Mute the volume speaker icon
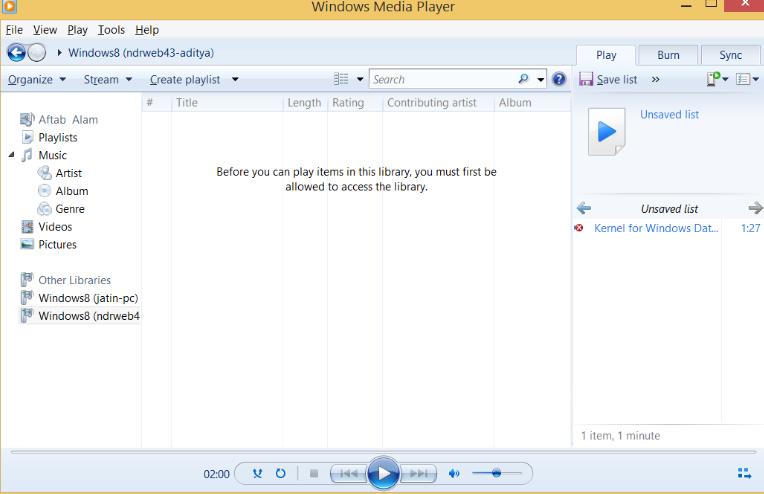Viewport: 764px width, 494px height. [454, 473]
